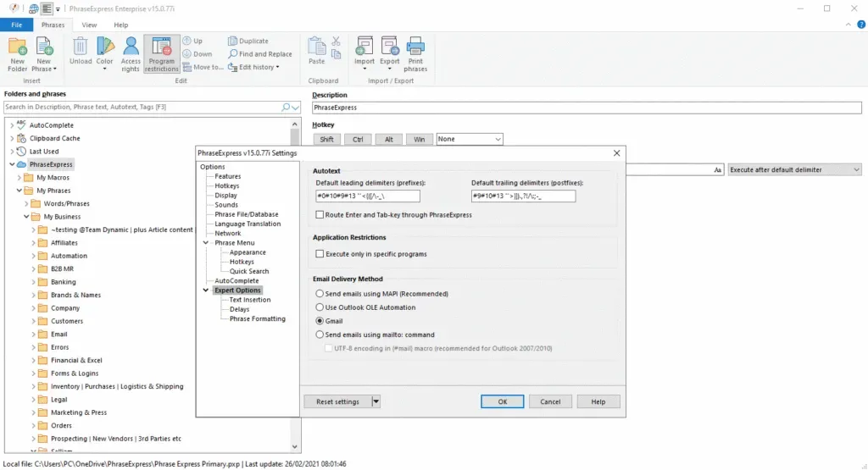Collapse the Phrase Menu tree node

tap(206, 243)
